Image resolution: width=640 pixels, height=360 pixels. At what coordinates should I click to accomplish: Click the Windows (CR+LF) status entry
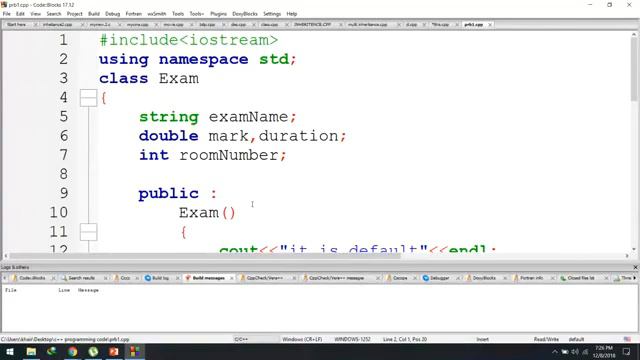click(302, 339)
